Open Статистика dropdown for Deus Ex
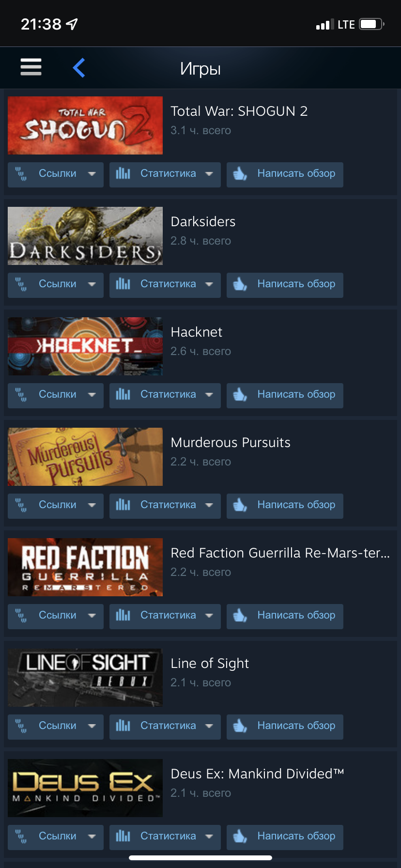401x868 pixels. [x=165, y=837]
